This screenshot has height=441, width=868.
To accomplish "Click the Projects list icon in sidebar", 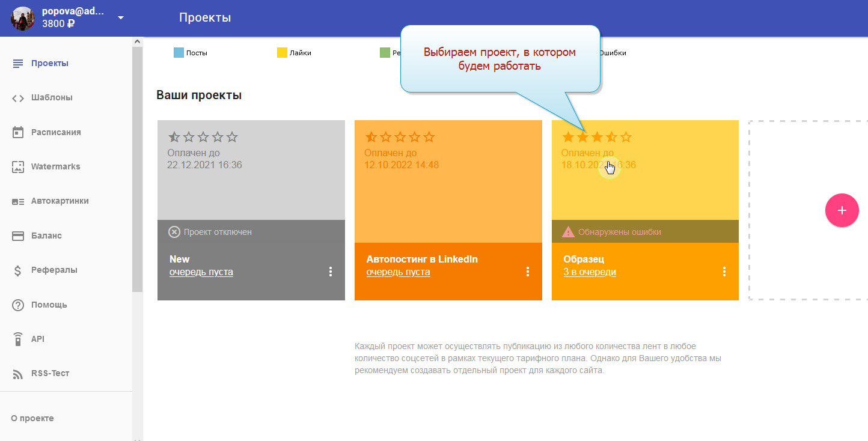I will point(18,63).
